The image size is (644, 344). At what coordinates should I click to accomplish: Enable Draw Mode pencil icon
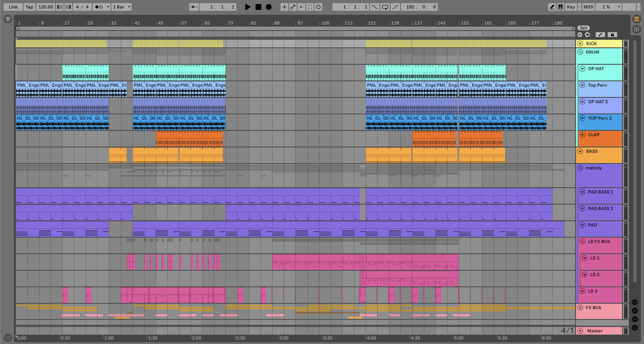click(x=552, y=7)
